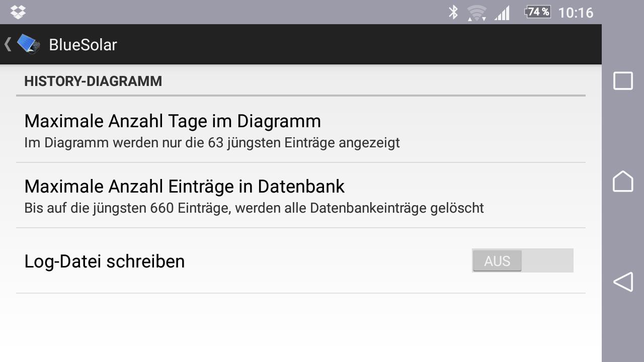Image resolution: width=644 pixels, height=362 pixels.
Task: Tap the cellular signal strength icon
Action: point(502,13)
